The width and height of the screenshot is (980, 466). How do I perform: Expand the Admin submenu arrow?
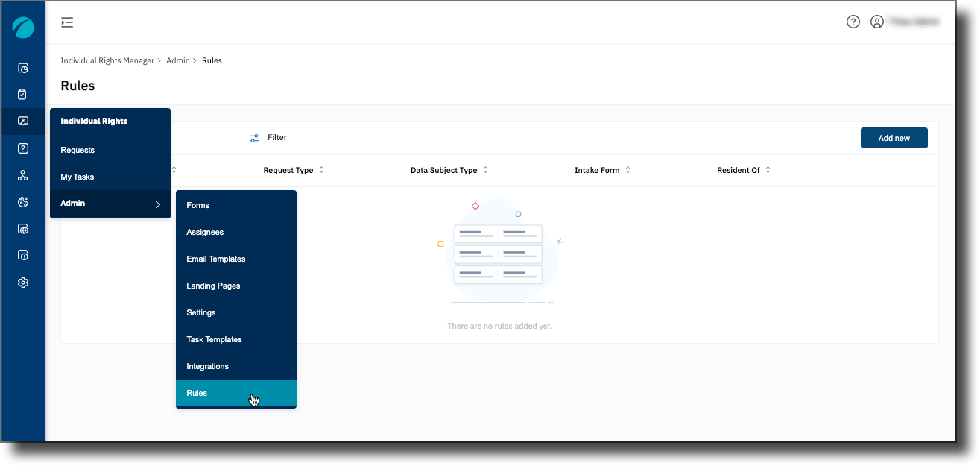tap(157, 204)
